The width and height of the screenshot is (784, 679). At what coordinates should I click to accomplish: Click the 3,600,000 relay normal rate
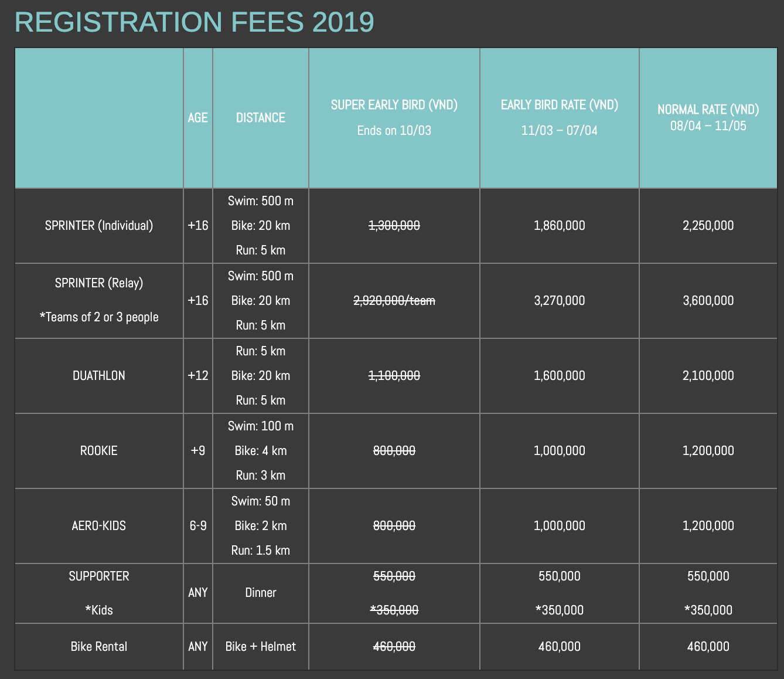pyautogui.click(x=708, y=301)
